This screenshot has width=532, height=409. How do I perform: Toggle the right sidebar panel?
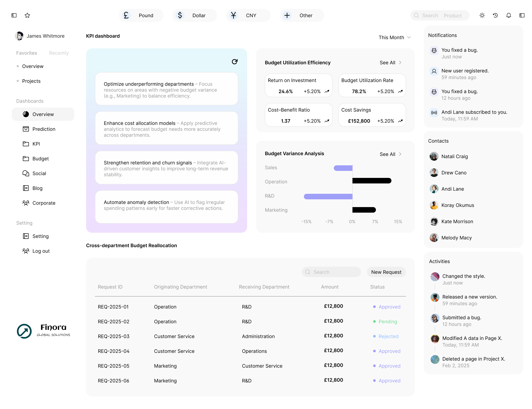(x=522, y=15)
